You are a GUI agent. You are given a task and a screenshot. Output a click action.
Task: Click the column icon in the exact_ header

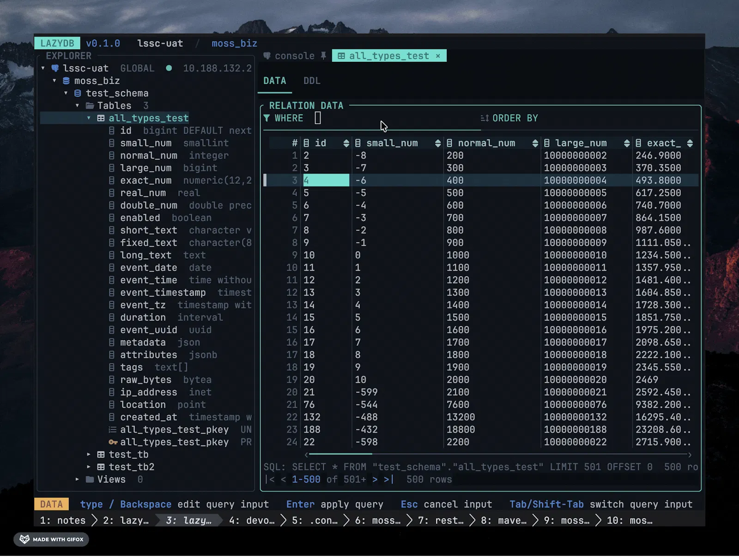[x=638, y=143]
